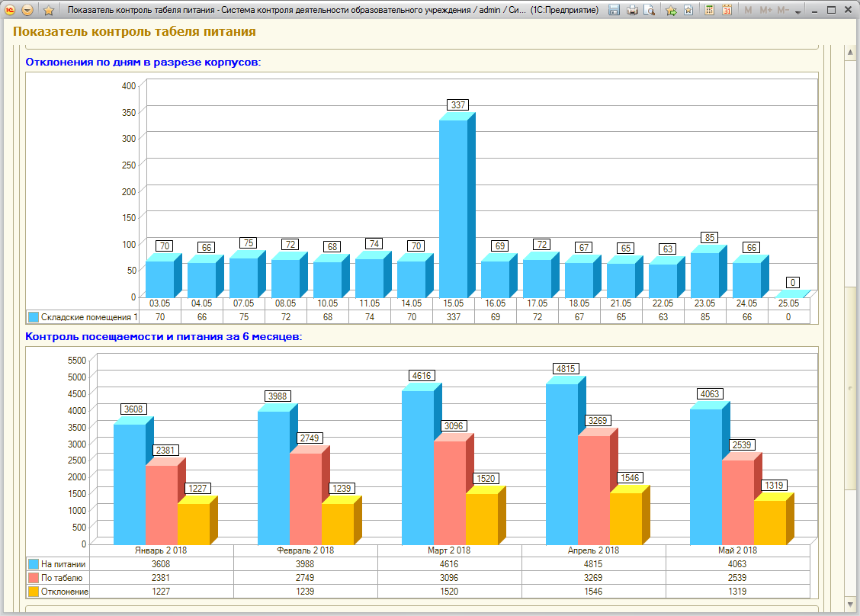The width and height of the screenshot is (860, 616).
Task: Click the scrollbar down arrow
Action: pyautogui.click(x=850, y=605)
